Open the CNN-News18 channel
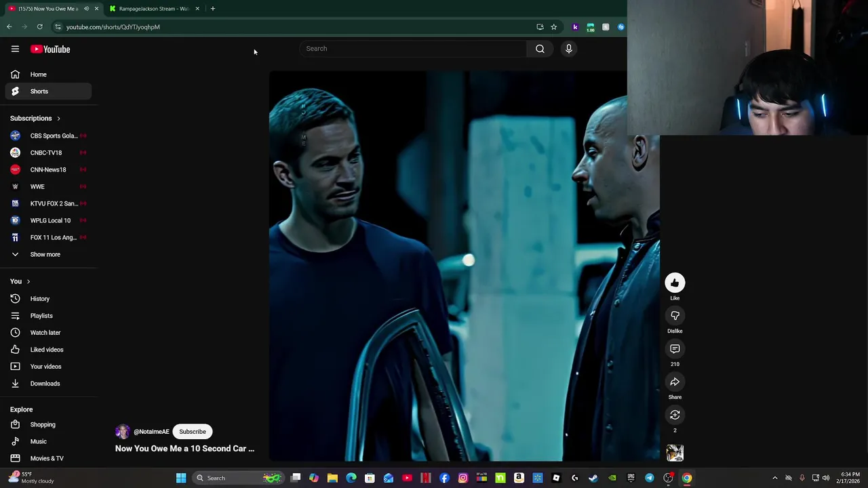Screen dimensions: 868x488 coord(47,170)
